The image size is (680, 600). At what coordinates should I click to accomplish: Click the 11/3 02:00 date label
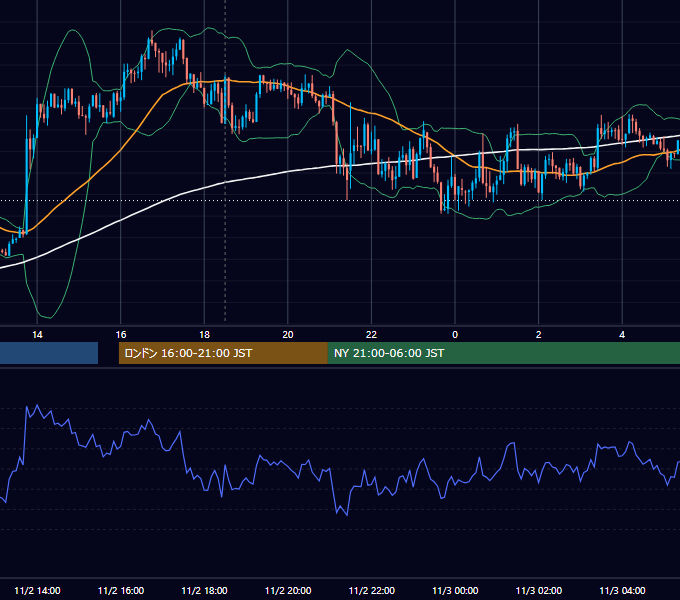pyautogui.click(x=539, y=590)
